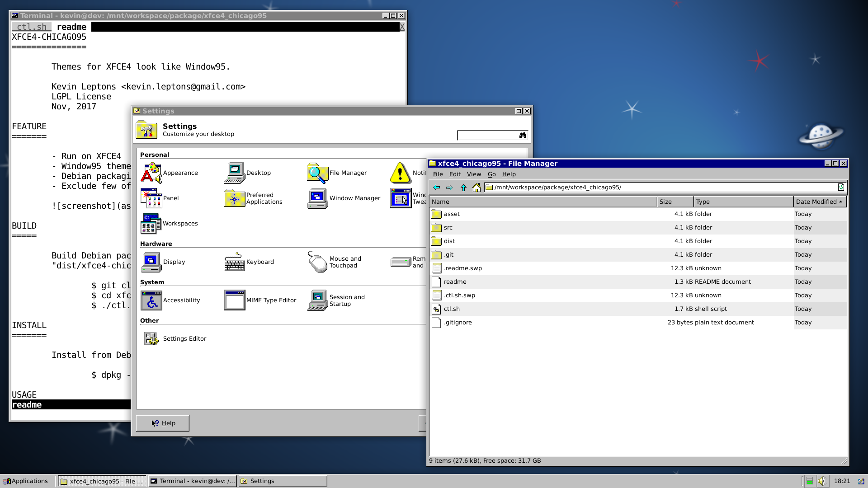Reload folder icon in location bar

(841, 188)
